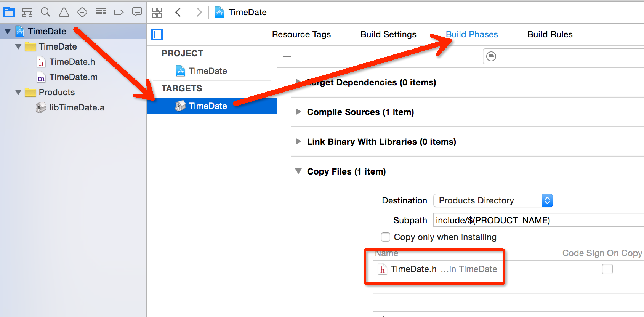
Task: Open the Project navigator folder icon
Action: (9, 12)
